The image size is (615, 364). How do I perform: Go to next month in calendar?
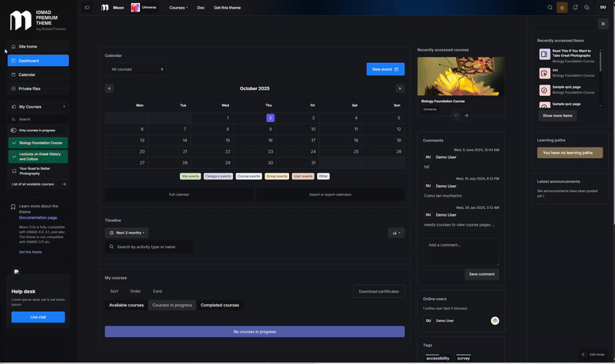click(x=400, y=88)
